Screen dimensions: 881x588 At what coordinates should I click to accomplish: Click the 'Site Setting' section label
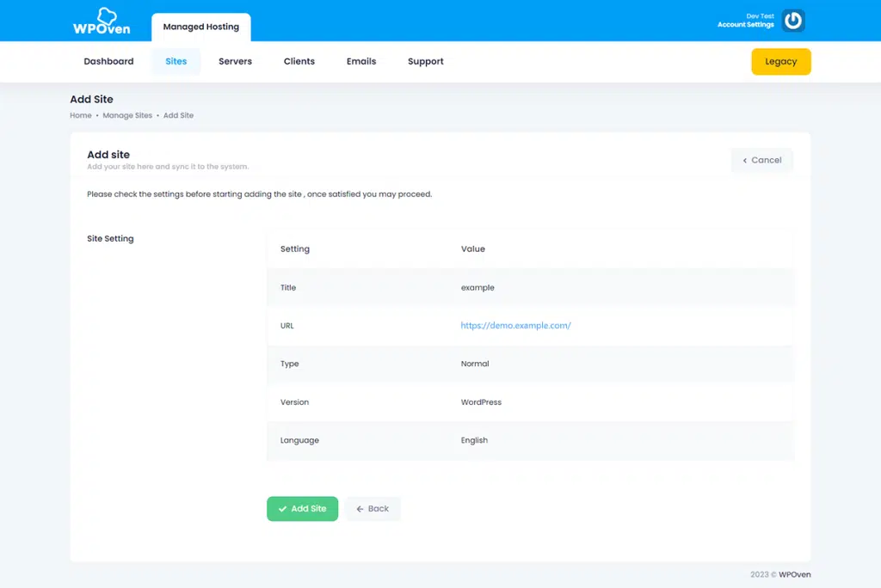tap(110, 239)
